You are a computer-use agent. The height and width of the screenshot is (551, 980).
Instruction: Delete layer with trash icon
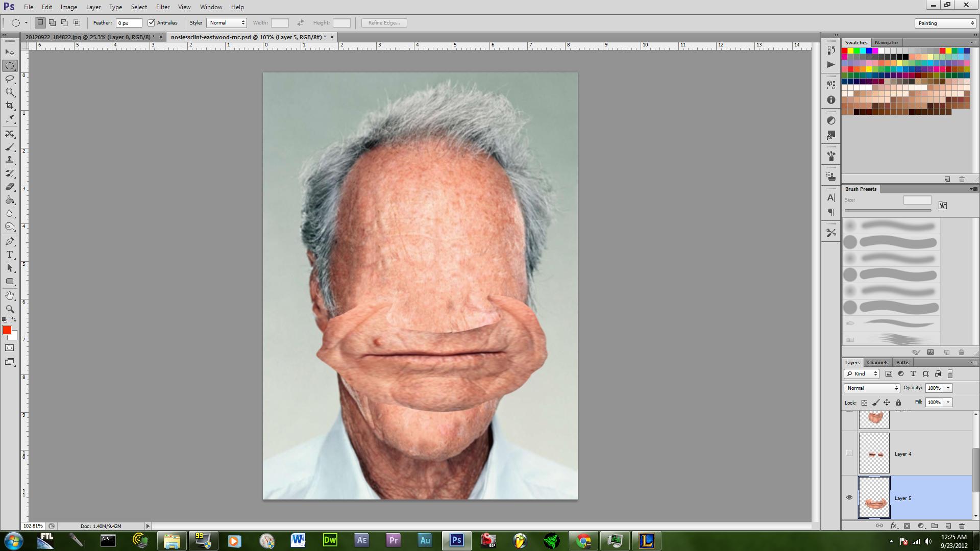click(x=962, y=525)
